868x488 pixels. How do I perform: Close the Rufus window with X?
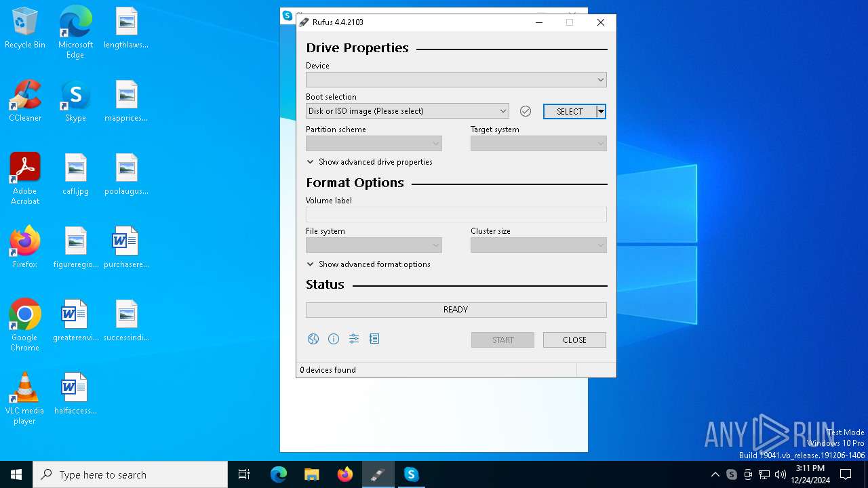(601, 22)
